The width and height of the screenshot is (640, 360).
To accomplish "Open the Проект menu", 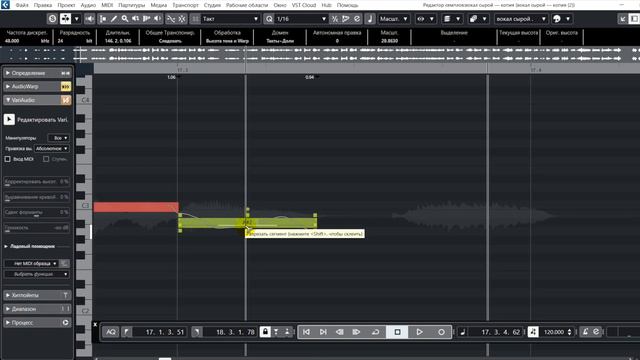I will click(66, 5).
